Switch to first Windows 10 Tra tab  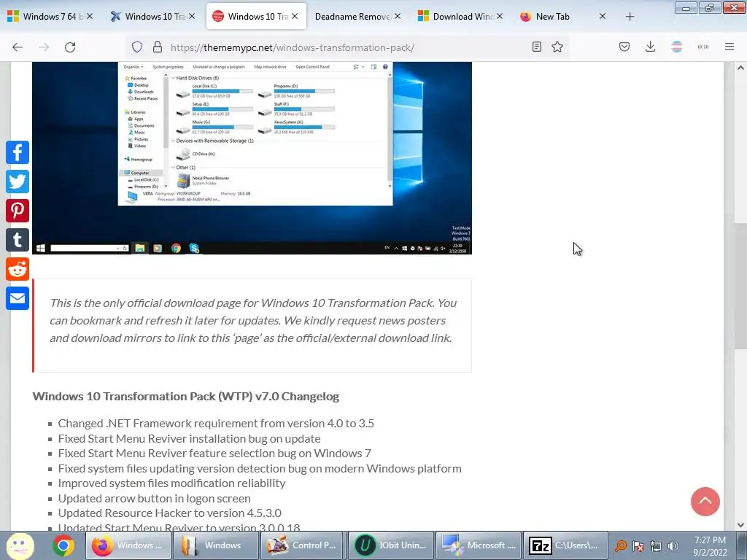click(x=152, y=16)
